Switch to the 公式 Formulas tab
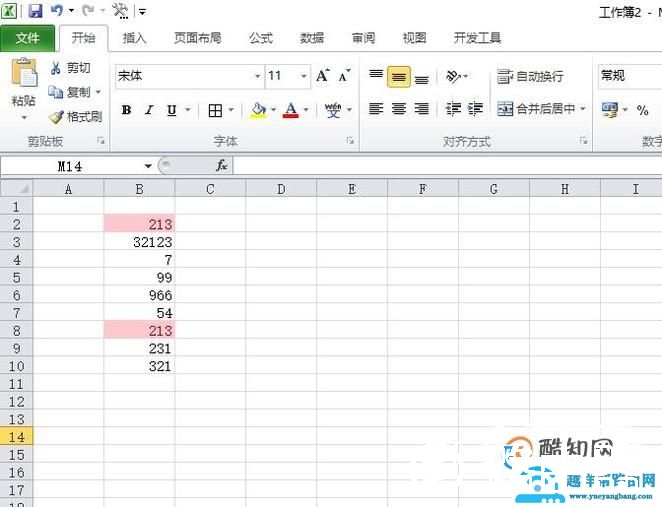662x507 pixels. (x=261, y=38)
